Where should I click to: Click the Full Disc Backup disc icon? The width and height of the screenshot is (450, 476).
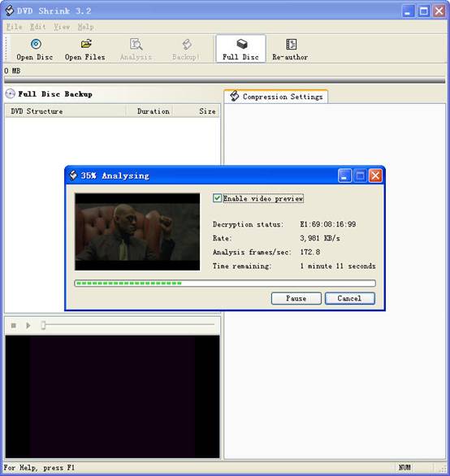(10, 93)
